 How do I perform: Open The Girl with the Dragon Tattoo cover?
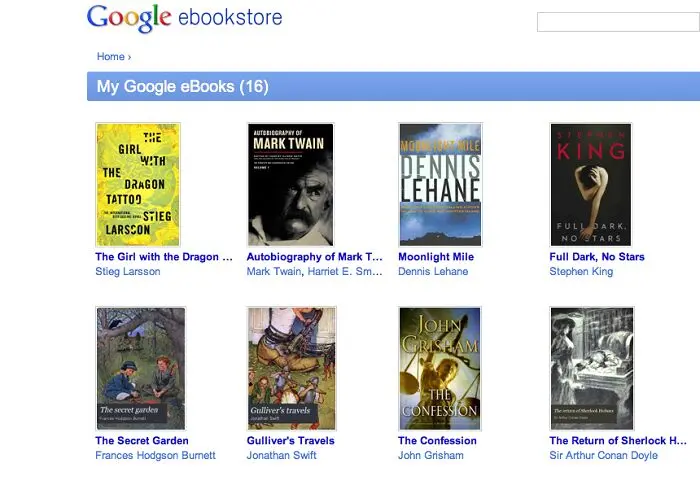[x=138, y=184]
